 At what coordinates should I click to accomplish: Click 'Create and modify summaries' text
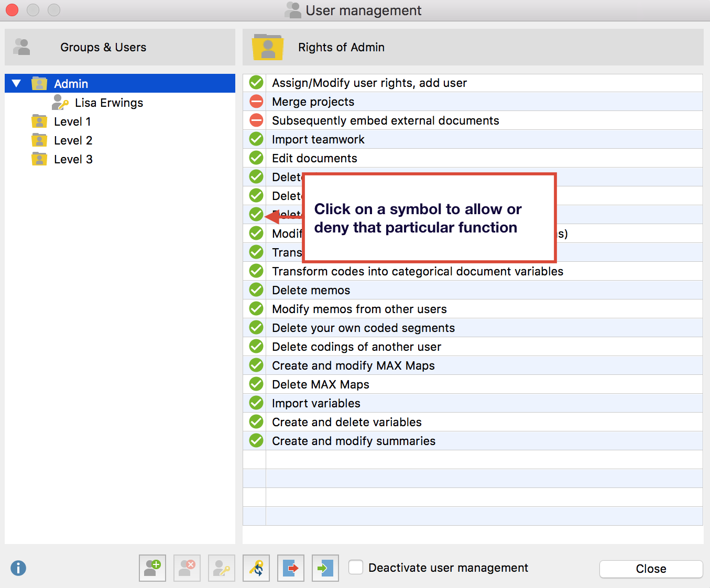point(354,441)
